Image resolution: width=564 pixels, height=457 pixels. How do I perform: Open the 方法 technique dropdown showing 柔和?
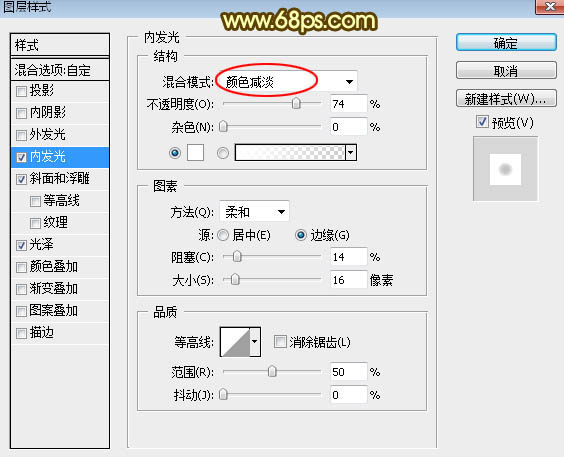(x=254, y=212)
